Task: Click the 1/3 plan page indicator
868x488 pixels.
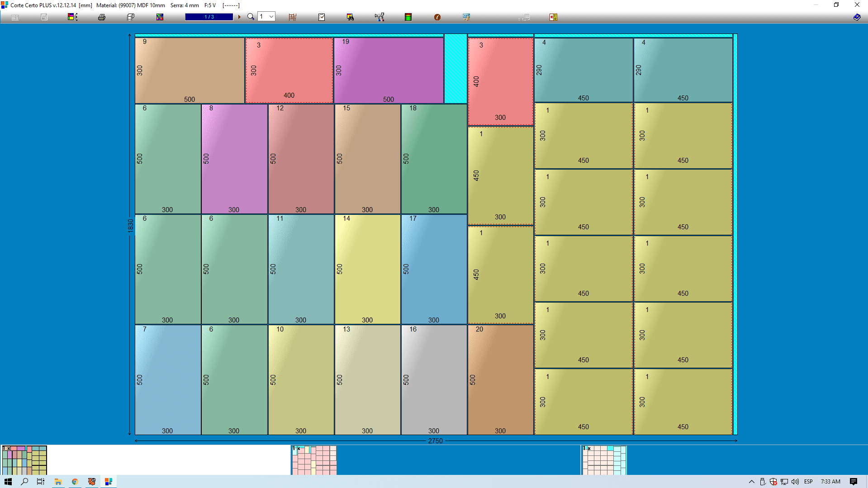Action: pos(209,17)
